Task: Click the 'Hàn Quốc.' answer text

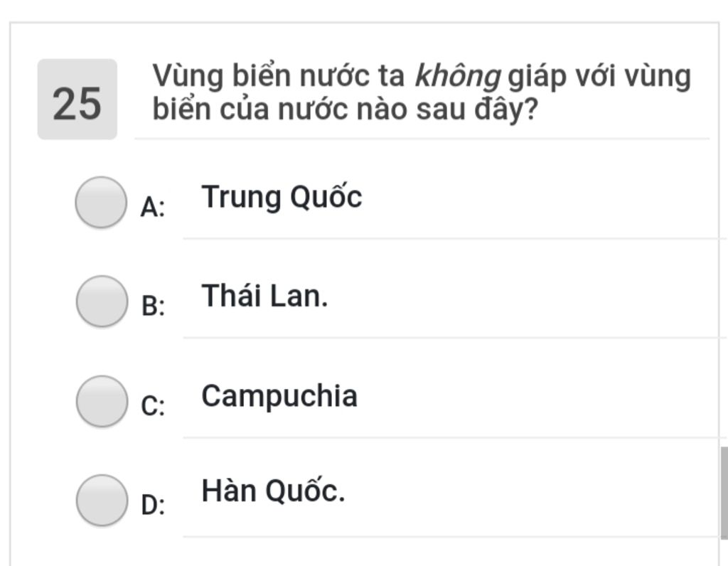Action: click(x=273, y=491)
